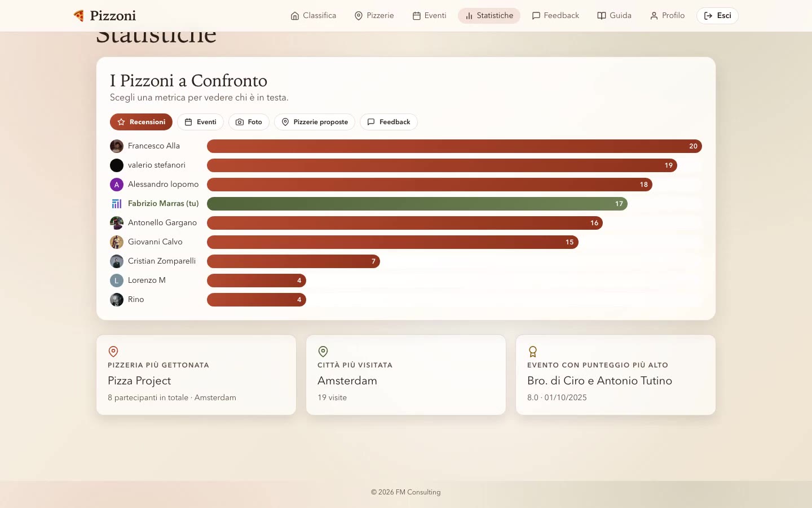812x508 pixels.
Task: Click Rino's avatar photo
Action: (x=117, y=300)
